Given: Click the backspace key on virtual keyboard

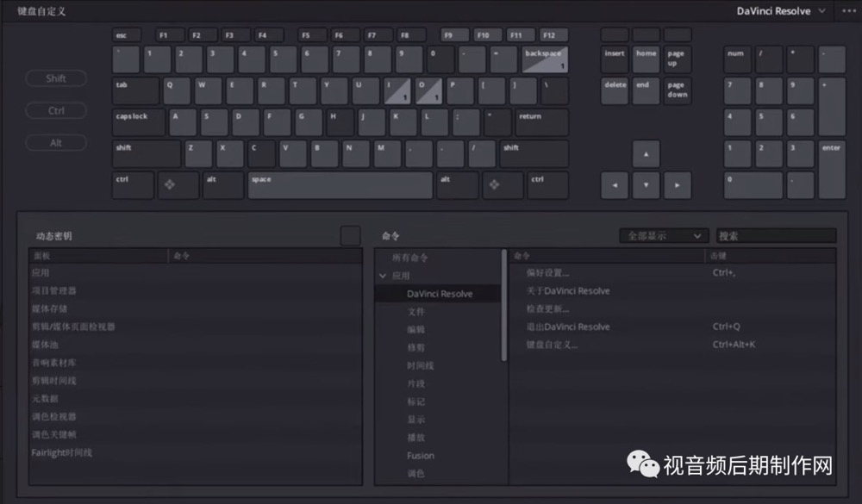Looking at the screenshot, I should [x=545, y=59].
